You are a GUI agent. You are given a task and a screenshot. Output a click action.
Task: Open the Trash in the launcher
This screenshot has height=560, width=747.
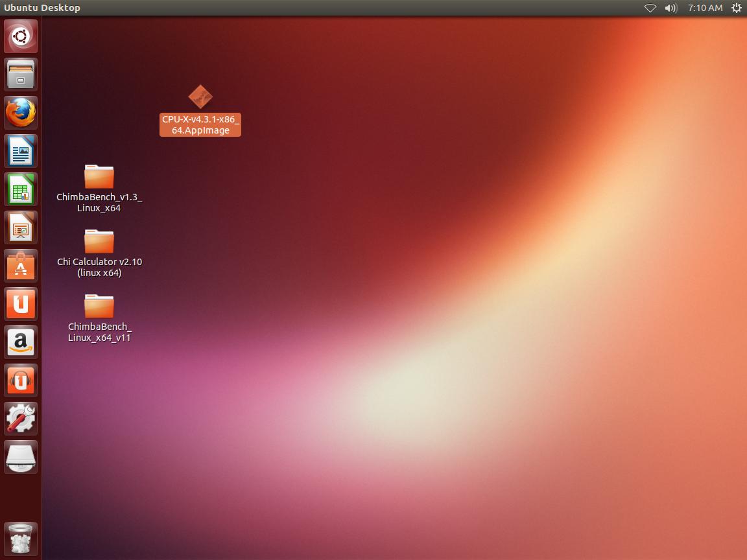pos(21,539)
